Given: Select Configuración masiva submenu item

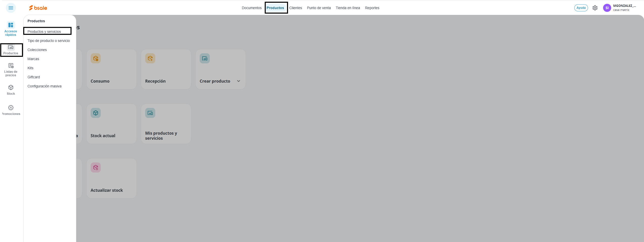Looking at the screenshot, I should tap(44, 86).
